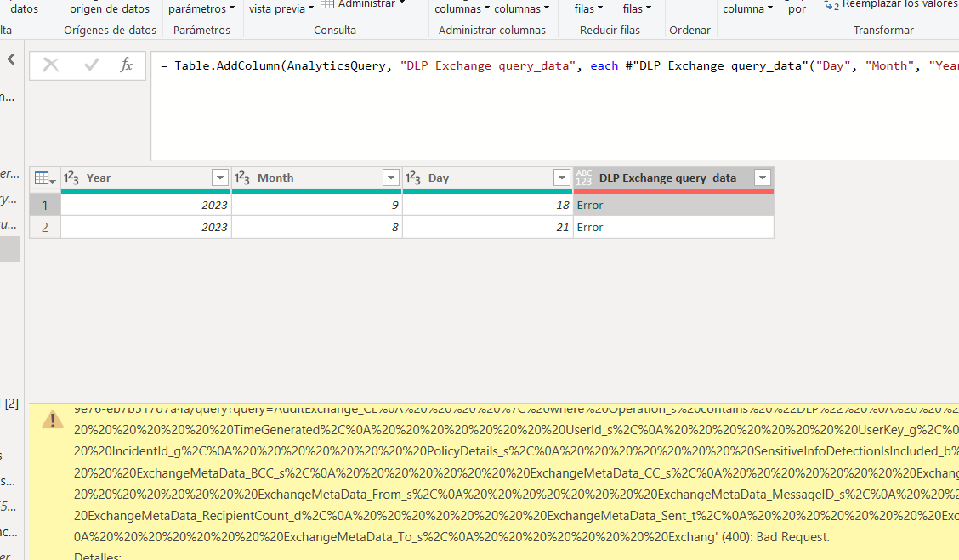This screenshot has height=560, width=959.
Task: Click the table options icon in the grid corner
Action: (x=43, y=177)
